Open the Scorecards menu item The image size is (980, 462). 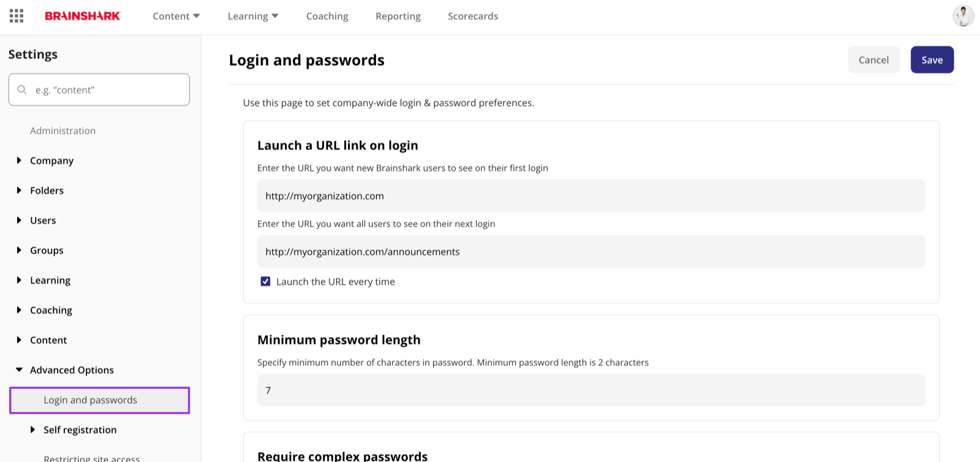(x=473, y=16)
